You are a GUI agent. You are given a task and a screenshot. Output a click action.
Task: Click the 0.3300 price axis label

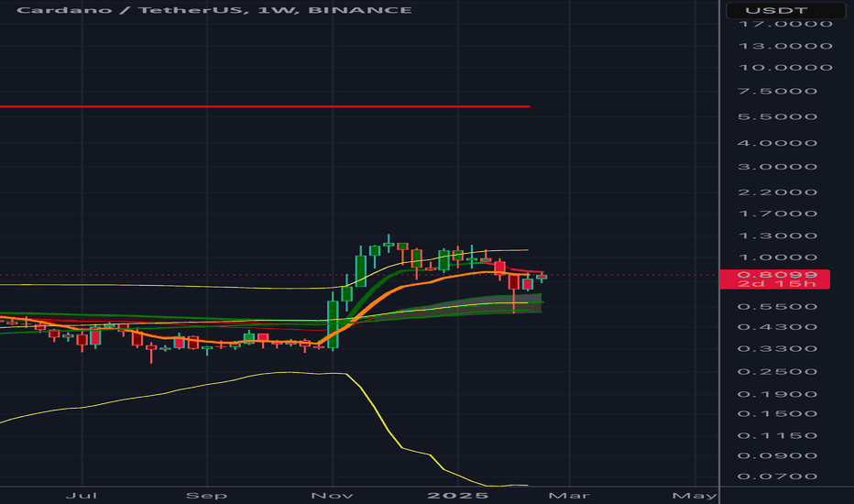[x=778, y=349]
